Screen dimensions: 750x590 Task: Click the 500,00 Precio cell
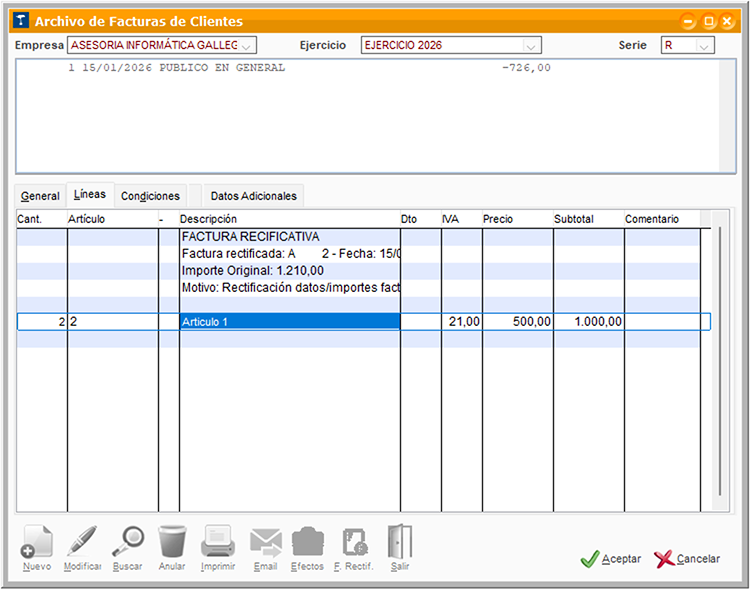tap(518, 322)
